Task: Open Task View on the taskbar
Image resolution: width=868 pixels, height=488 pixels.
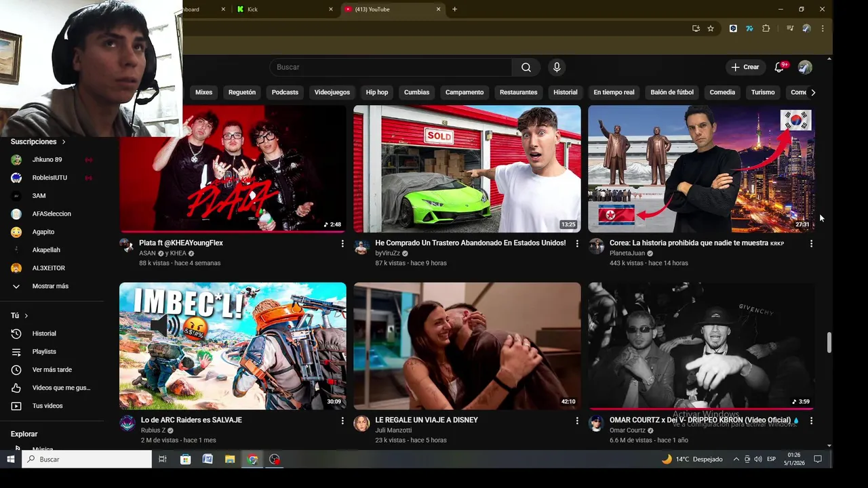Action: 163,460
